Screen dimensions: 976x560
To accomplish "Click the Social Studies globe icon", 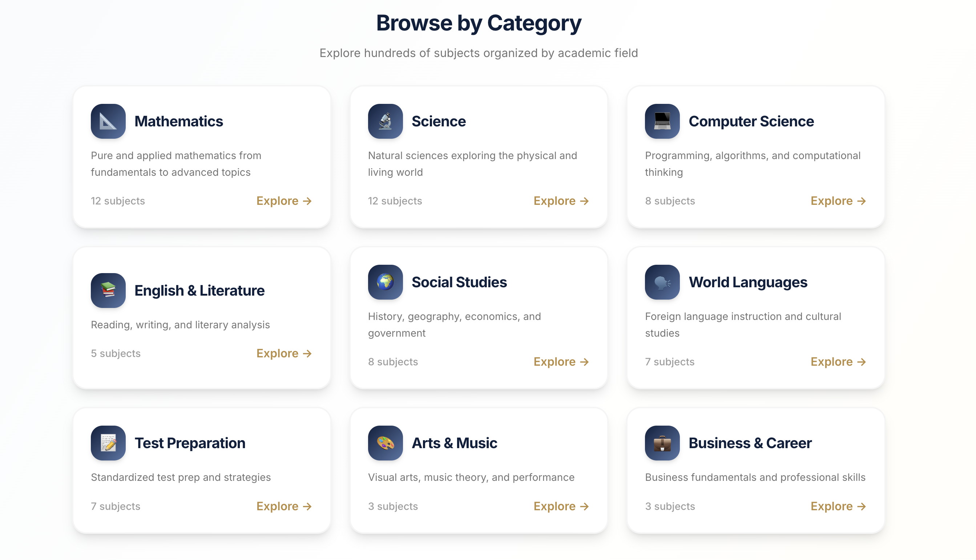I will point(385,282).
